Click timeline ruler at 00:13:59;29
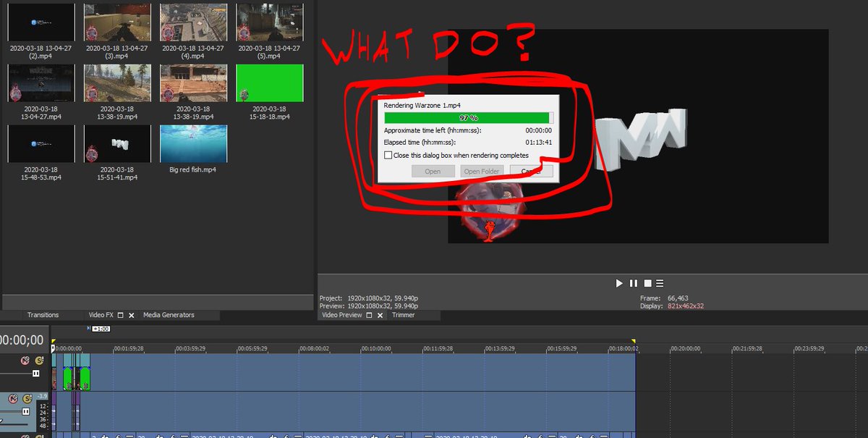 pyautogui.click(x=501, y=348)
